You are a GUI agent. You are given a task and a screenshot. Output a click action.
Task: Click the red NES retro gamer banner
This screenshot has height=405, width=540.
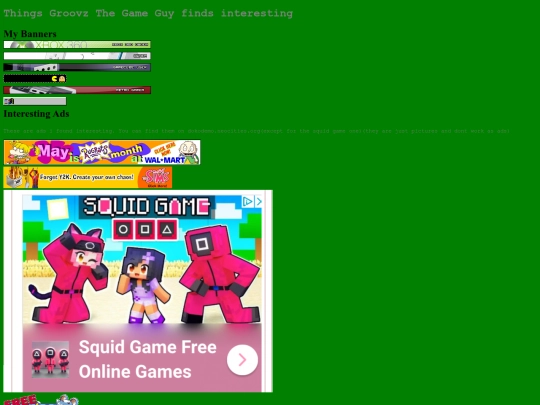tap(77, 90)
